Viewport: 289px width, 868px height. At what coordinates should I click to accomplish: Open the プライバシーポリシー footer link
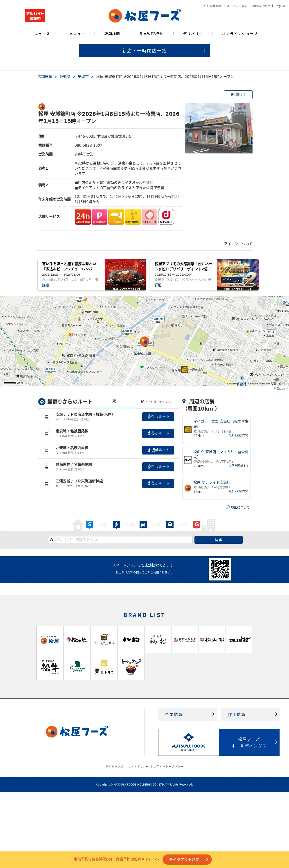point(169,767)
